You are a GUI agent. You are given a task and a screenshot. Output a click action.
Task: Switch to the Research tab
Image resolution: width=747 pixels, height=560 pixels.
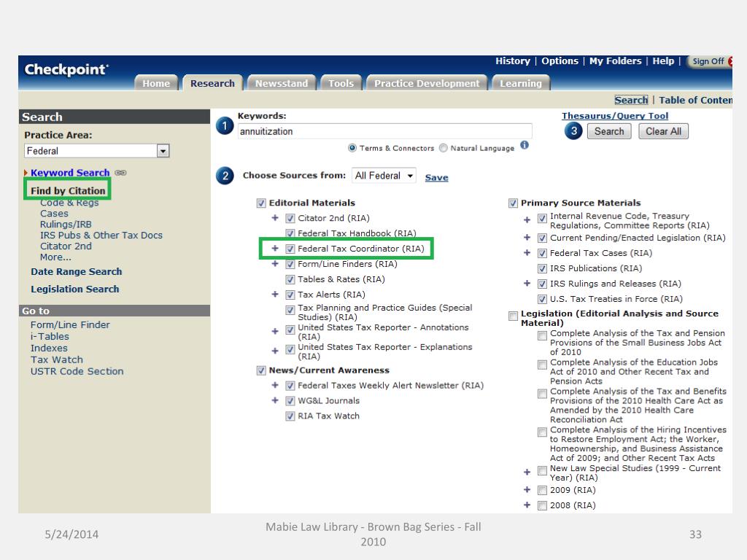212,83
